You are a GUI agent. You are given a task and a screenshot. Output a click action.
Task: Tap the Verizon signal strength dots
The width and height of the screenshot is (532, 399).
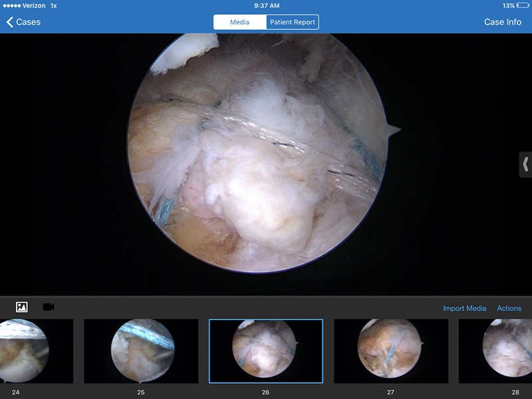(11, 6)
